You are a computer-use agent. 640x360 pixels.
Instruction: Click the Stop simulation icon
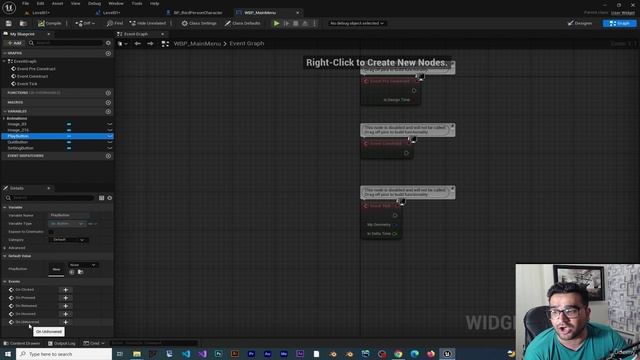(x=296, y=23)
